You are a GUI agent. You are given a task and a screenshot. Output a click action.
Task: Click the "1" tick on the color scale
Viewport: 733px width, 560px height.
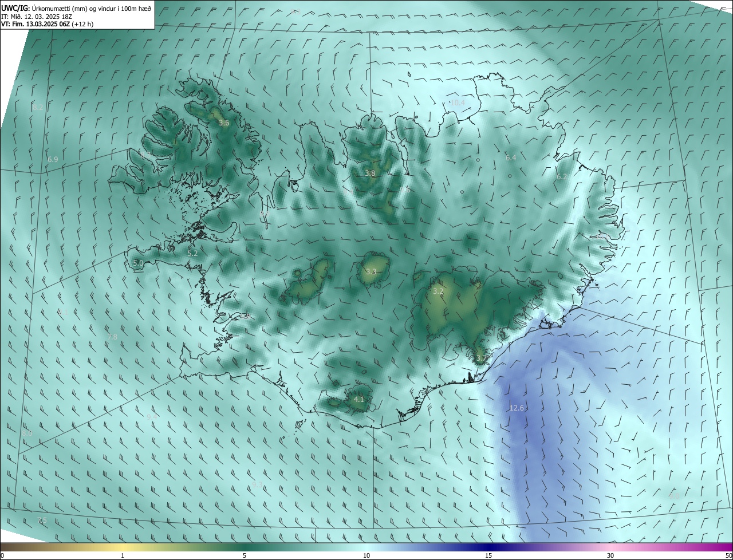tap(123, 555)
